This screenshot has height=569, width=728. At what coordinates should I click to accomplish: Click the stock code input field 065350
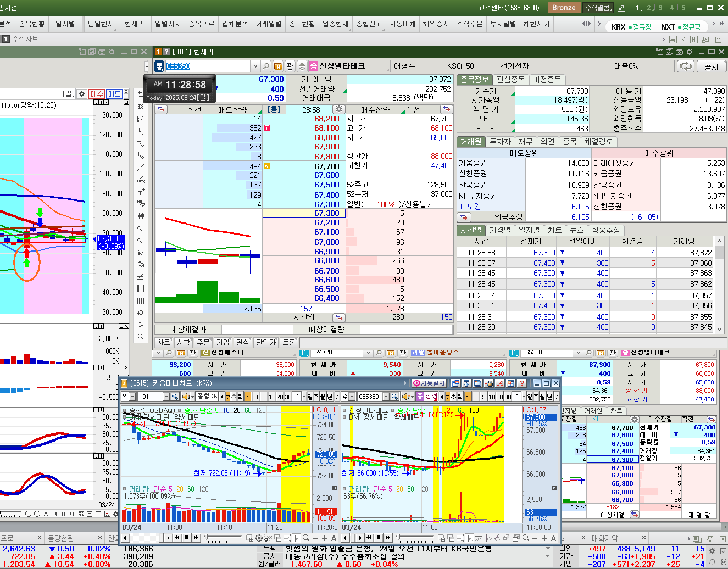coord(208,66)
